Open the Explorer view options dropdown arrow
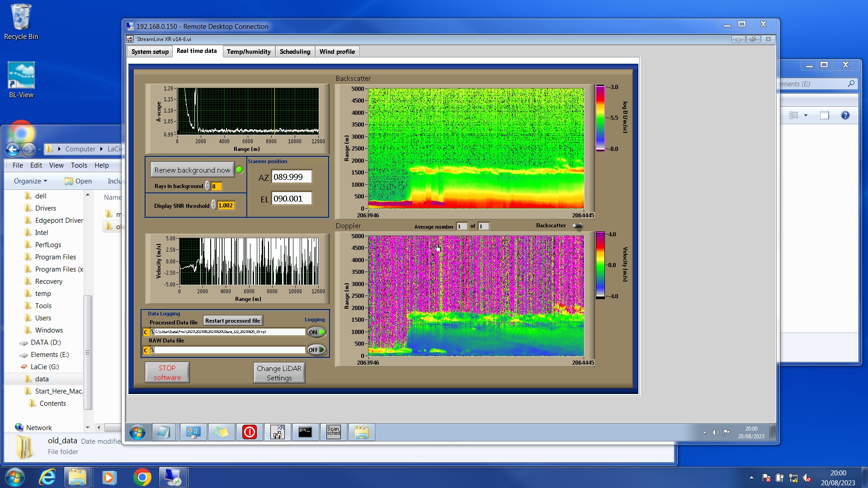Image resolution: width=868 pixels, height=488 pixels. pos(806,115)
